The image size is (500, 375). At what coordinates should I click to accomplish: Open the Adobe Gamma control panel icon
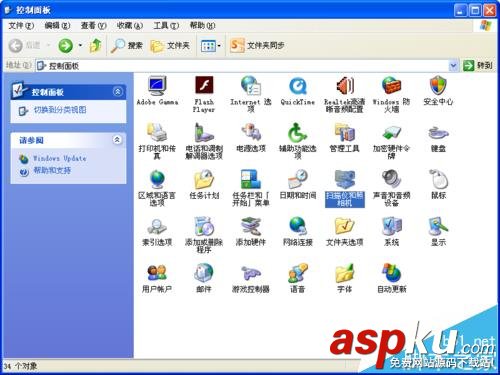point(157,86)
